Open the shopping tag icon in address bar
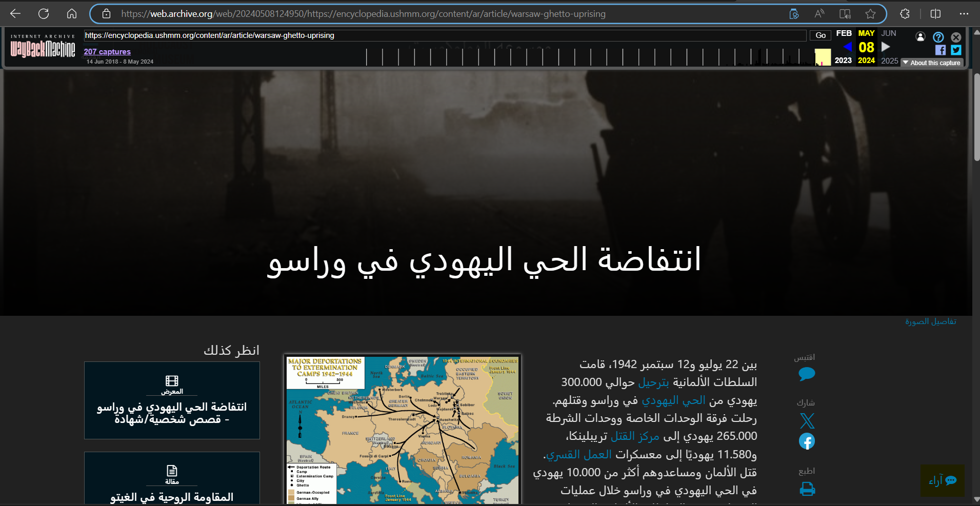The image size is (980, 506). tap(794, 14)
